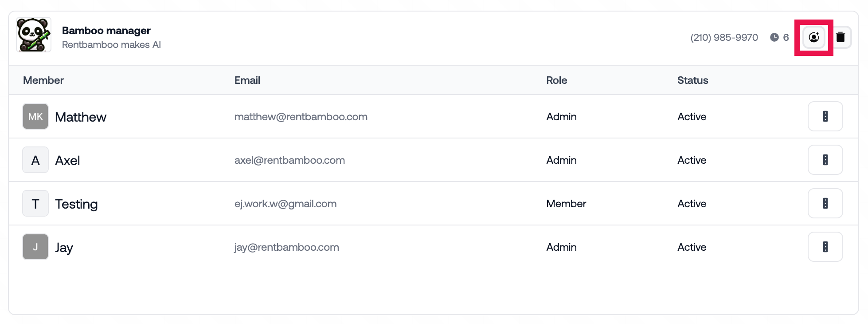
Task: Click the MK avatar for Matthew
Action: coord(35,116)
